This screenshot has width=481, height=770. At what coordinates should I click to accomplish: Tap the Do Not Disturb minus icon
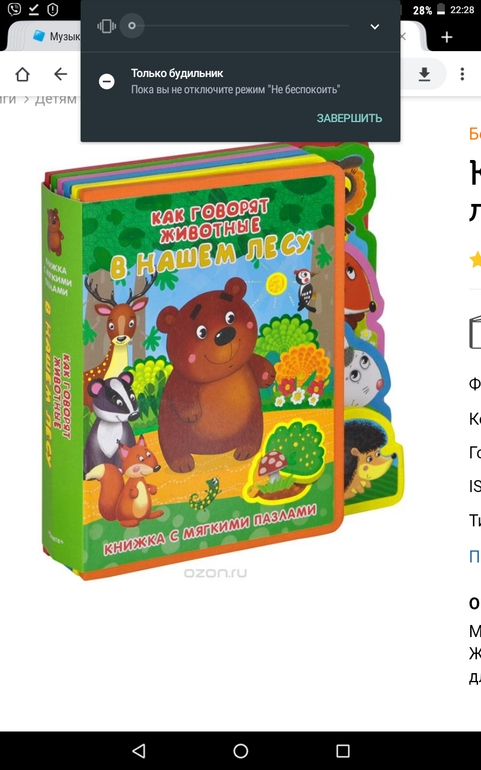[107, 82]
